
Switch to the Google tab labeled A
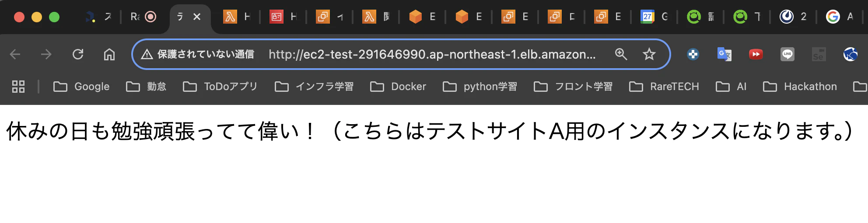pos(840,17)
